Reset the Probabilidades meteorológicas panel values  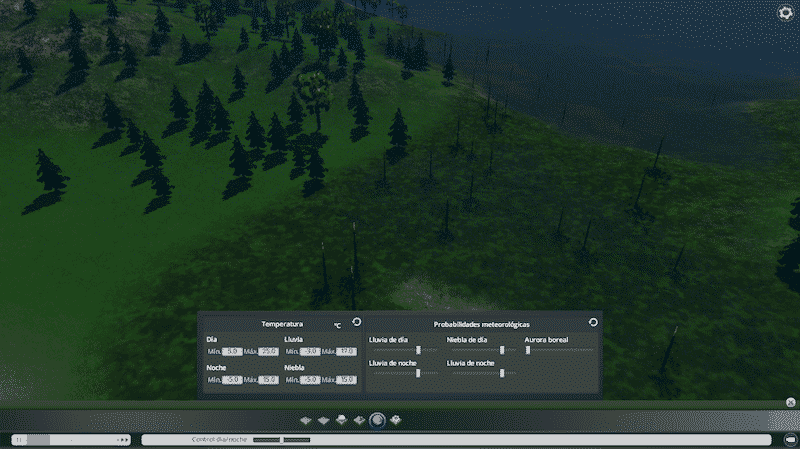(593, 322)
